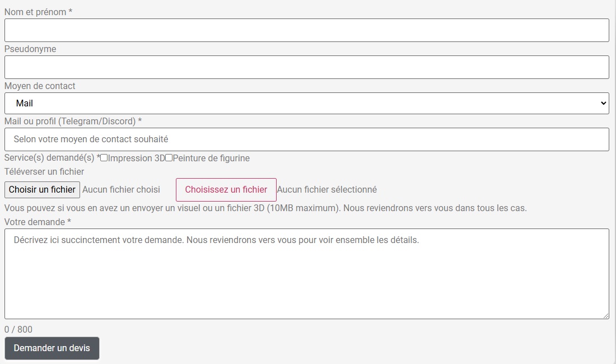The image size is (616, 364).
Task: Tick the Peinture de figurine checkbox
Action: pyautogui.click(x=169, y=158)
